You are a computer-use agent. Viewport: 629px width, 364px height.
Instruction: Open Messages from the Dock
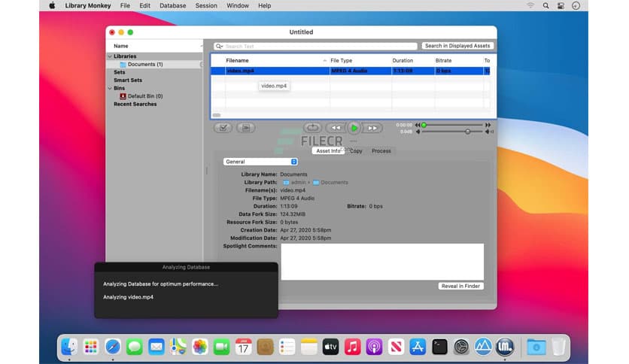135,347
